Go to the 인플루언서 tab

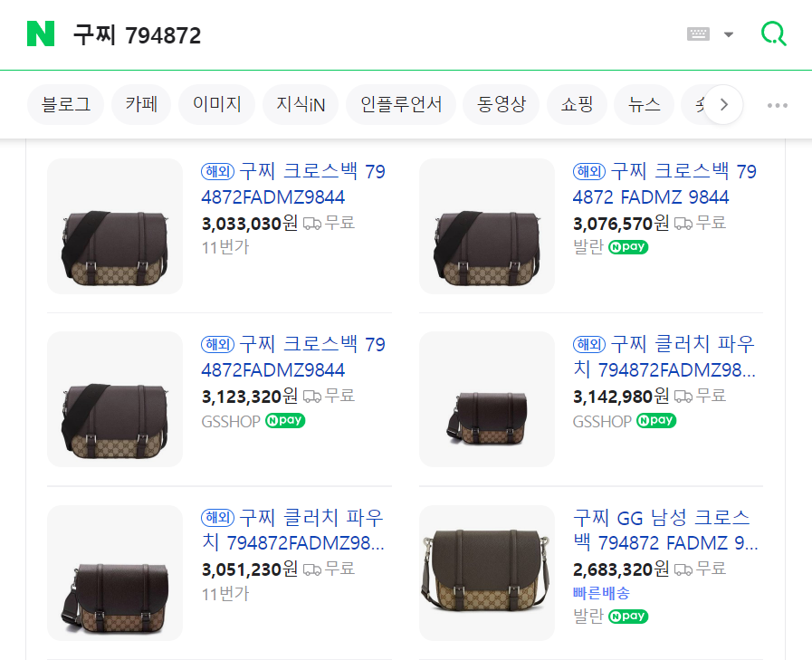401,104
